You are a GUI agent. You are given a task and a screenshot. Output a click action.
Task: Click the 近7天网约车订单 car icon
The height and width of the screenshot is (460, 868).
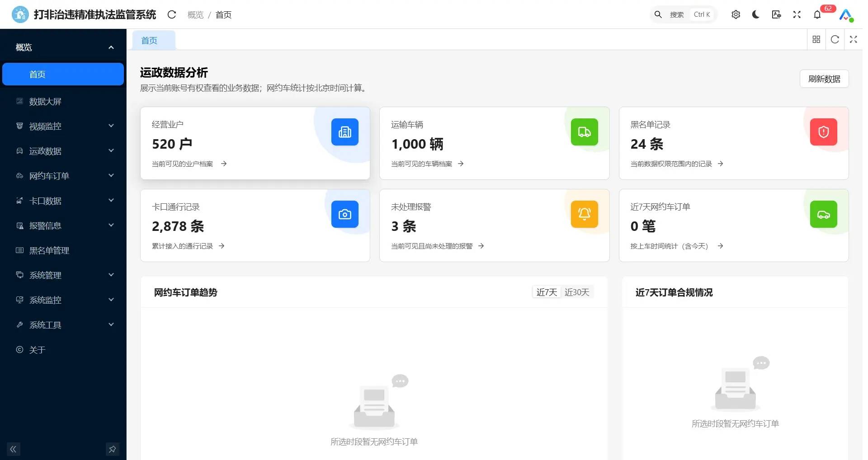823,214
